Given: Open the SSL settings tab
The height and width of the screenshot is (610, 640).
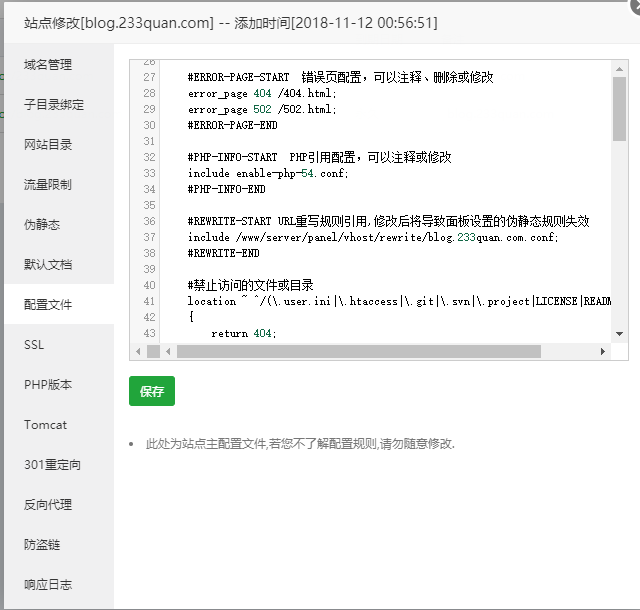Looking at the screenshot, I should [x=34, y=345].
